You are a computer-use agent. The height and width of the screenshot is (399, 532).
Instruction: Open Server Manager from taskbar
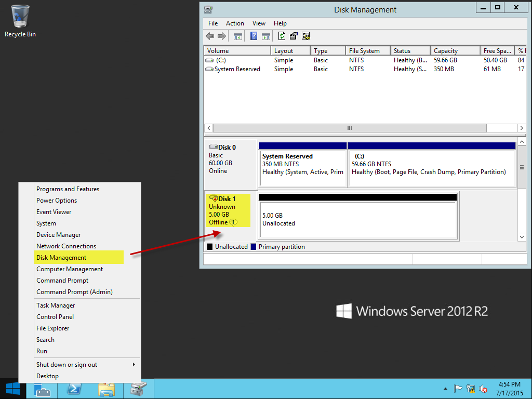pos(42,389)
